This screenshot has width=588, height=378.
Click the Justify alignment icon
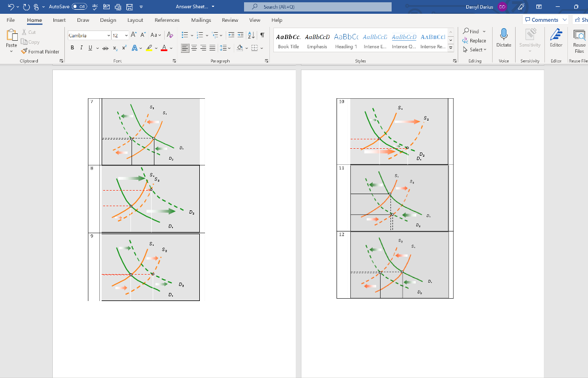[x=212, y=48]
